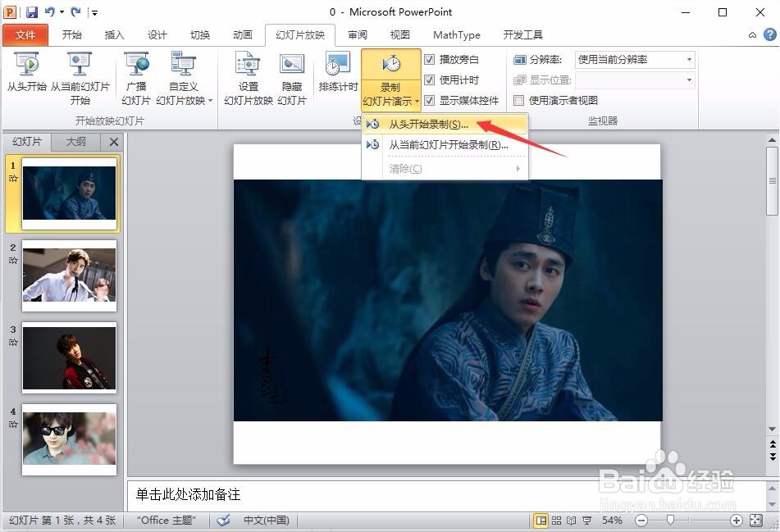Click the notes area 单击此处添加备注
780x532 pixels.
coord(446,495)
